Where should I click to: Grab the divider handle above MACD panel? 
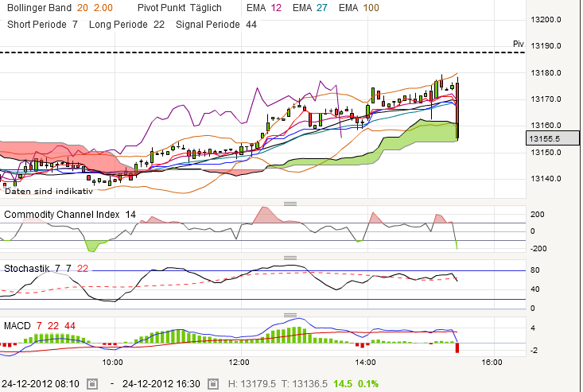pyautogui.click(x=290, y=315)
